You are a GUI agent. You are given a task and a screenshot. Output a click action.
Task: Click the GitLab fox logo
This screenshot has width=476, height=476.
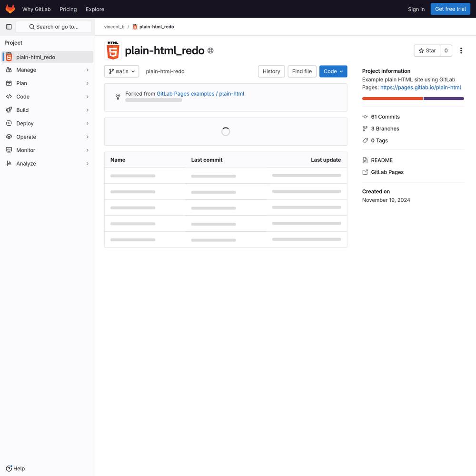click(x=10, y=9)
